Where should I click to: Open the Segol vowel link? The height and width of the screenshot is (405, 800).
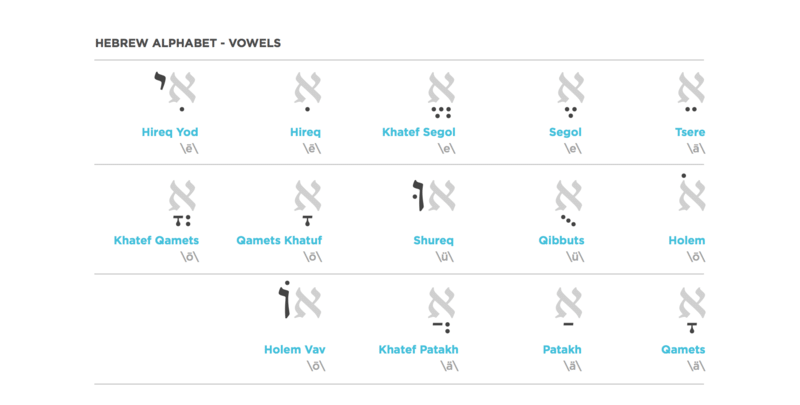565,132
